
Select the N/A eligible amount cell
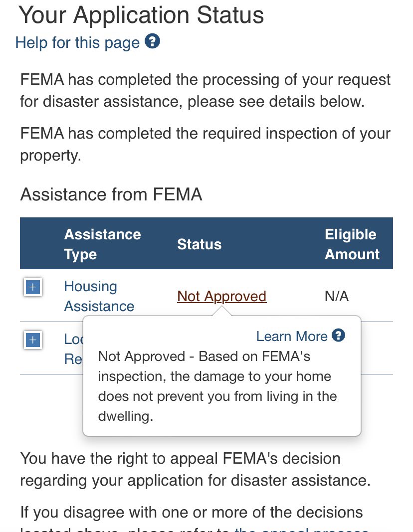coord(337,296)
